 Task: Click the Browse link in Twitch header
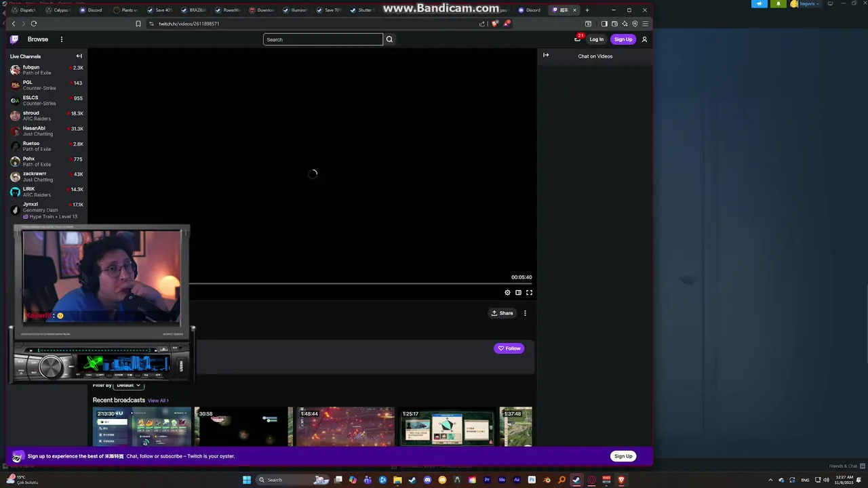pyautogui.click(x=38, y=39)
